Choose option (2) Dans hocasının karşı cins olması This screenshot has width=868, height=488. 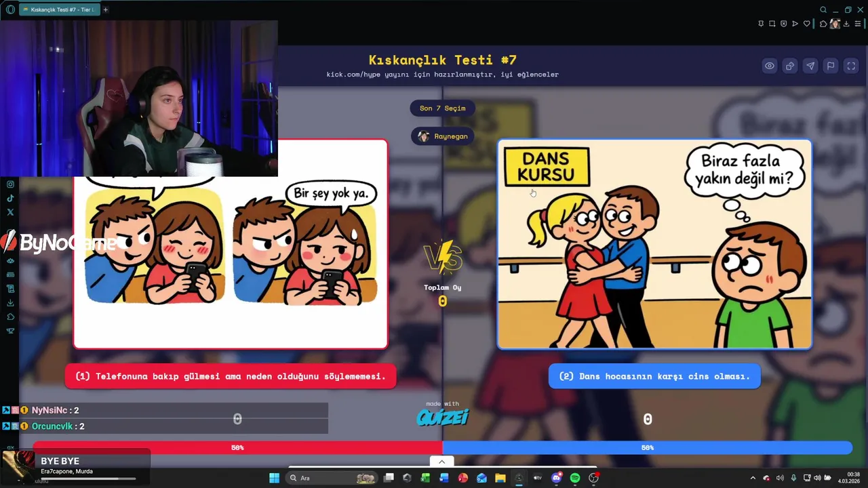tap(654, 376)
